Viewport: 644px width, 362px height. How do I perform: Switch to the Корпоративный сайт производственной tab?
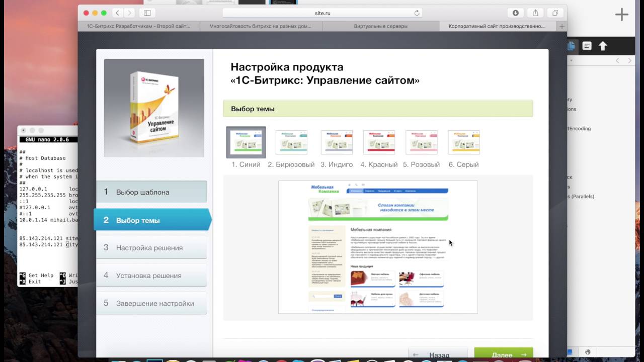pyautogui.click(x=497, y=26)
